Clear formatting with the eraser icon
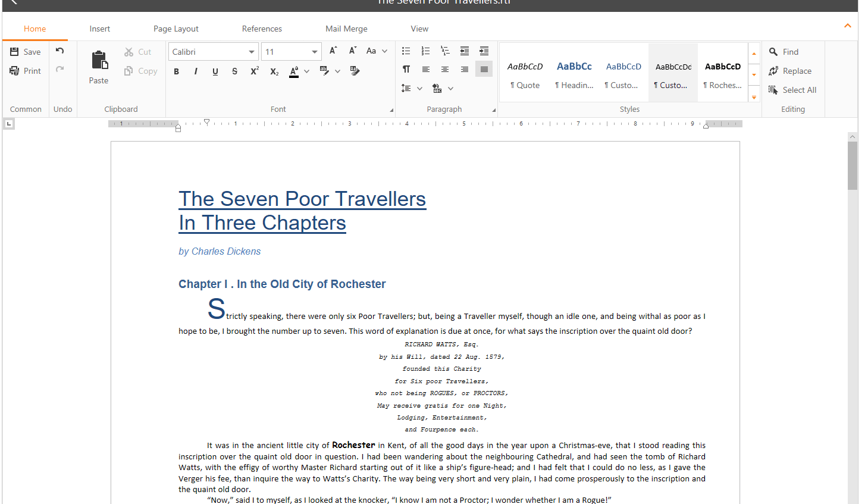868x504 pixels. [355, 71]
